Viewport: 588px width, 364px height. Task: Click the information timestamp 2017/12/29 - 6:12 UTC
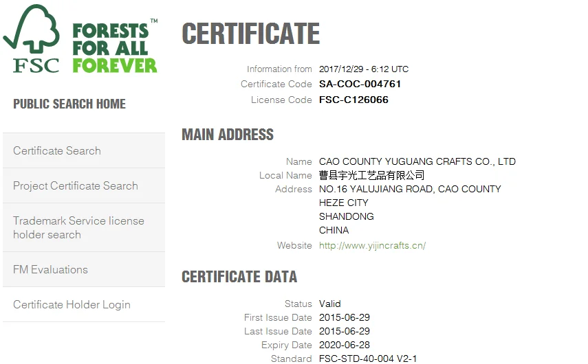pyautogui.click(x=364, y=69)
